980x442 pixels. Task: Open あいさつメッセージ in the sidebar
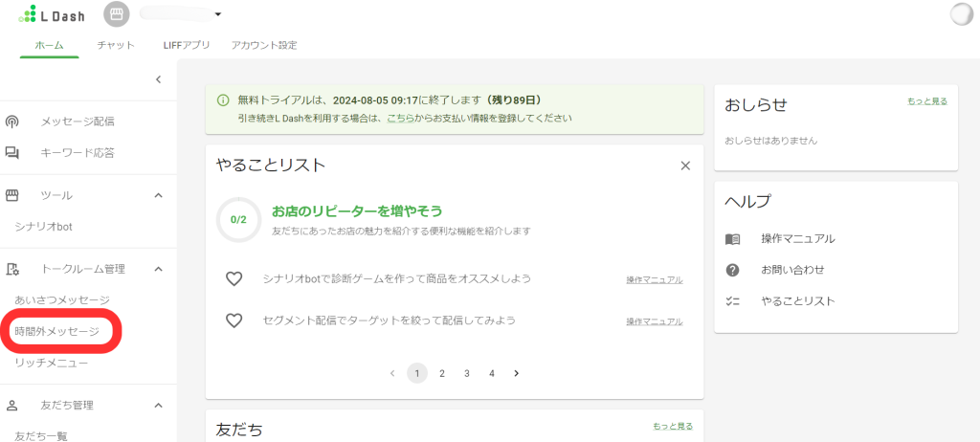click(62, 300)
